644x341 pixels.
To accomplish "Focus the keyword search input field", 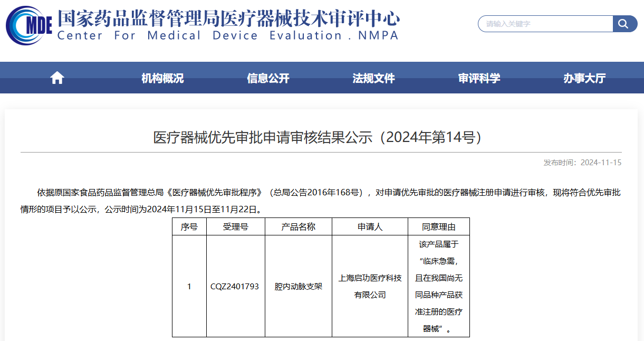I will 545,24.
